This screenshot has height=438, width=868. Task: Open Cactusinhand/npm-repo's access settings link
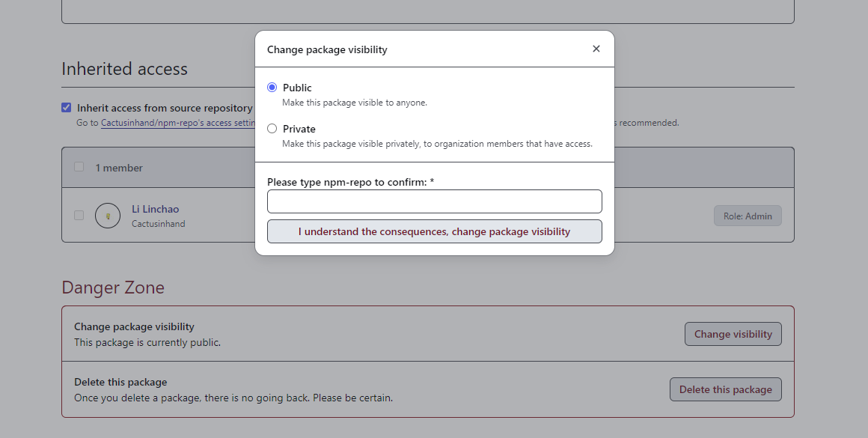[179, 123]
